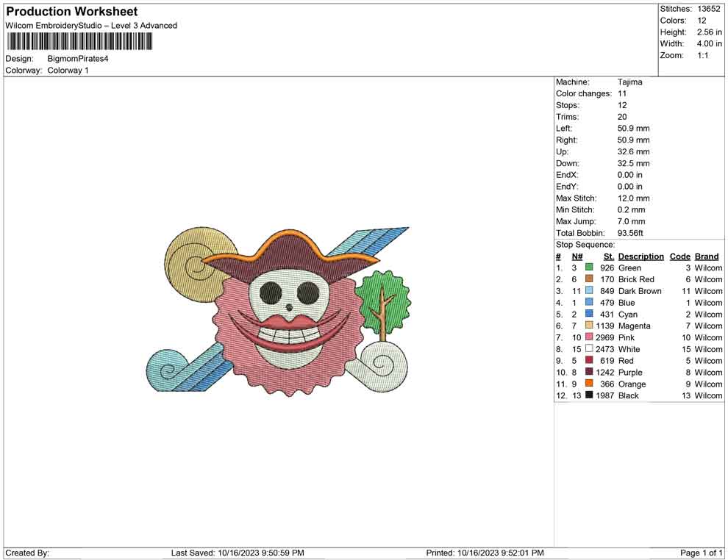Select the Purple thread color swatch
This screenshot has width=728, height=560.
pyautogui.click(x=589, y=372)
